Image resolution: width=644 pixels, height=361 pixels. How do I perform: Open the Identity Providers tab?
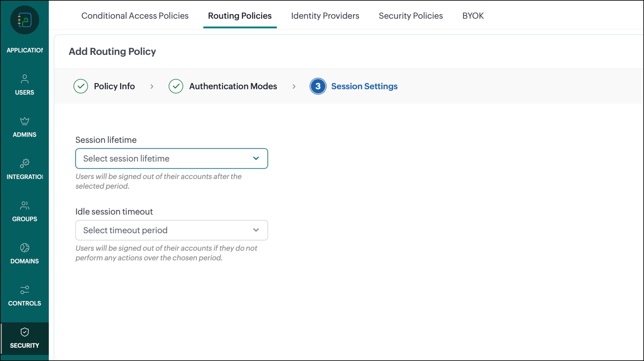click(x=325, y=16)
